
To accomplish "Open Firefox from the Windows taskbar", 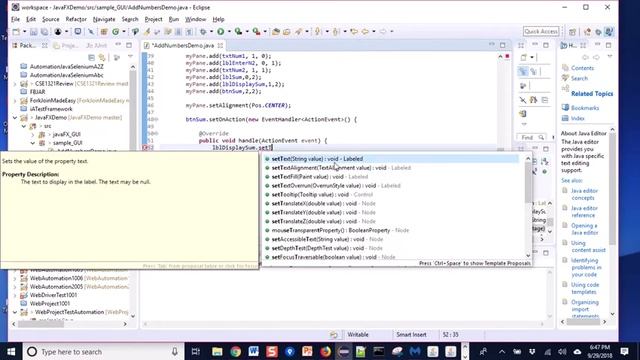I will 325,351.
